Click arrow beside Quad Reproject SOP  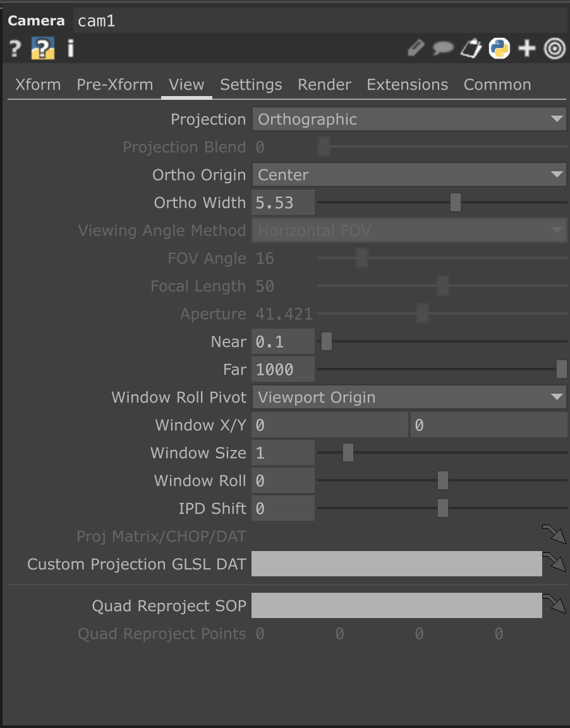(x=555, y=604)
